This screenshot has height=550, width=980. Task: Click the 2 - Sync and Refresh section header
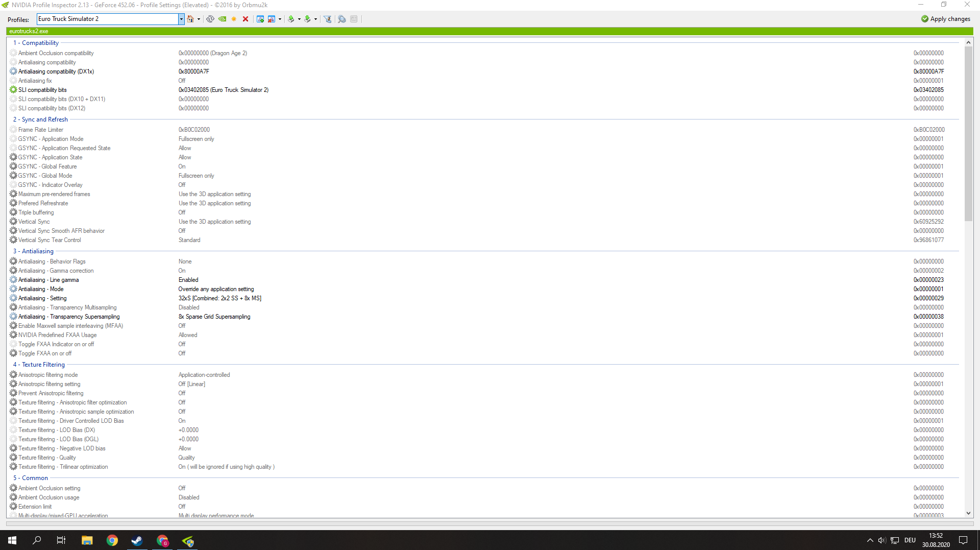(40, 119)
